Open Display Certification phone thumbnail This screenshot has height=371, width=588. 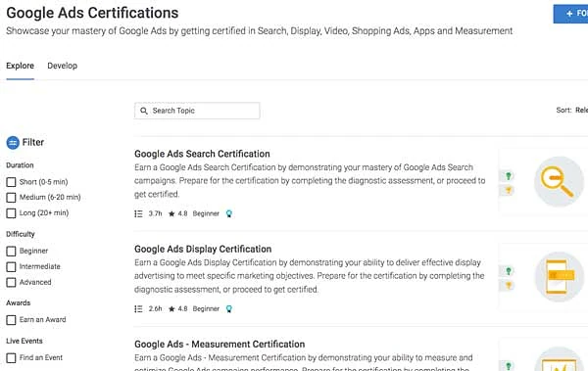tap(559, 277)
